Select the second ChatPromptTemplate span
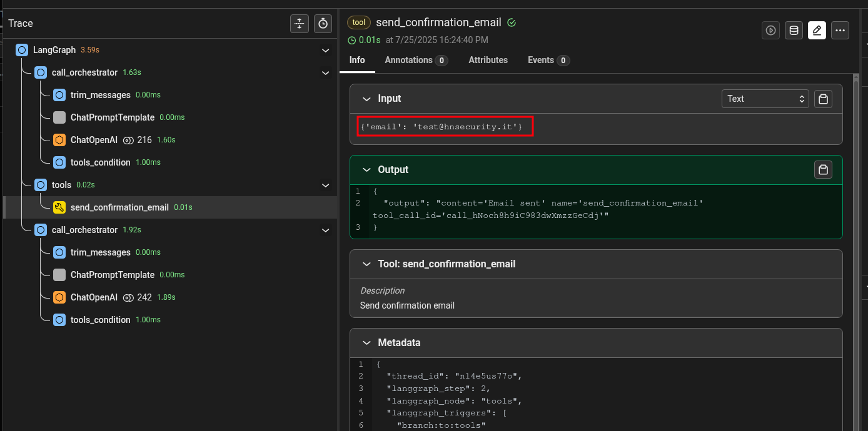The image size is (868, 431). pyautogui.click(x=112, y=275)
